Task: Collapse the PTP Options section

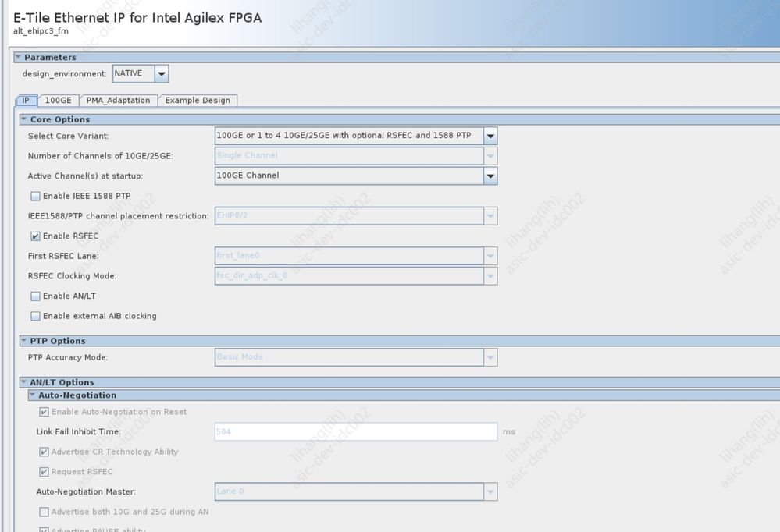Action: (x=23, y=341)
